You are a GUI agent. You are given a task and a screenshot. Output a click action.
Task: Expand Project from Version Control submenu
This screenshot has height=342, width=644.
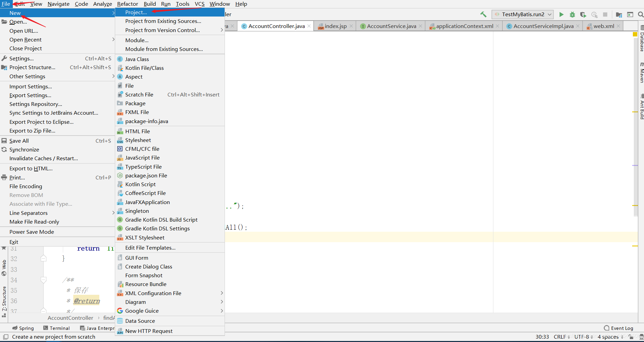pyautogui.click(x=170, y=30)
